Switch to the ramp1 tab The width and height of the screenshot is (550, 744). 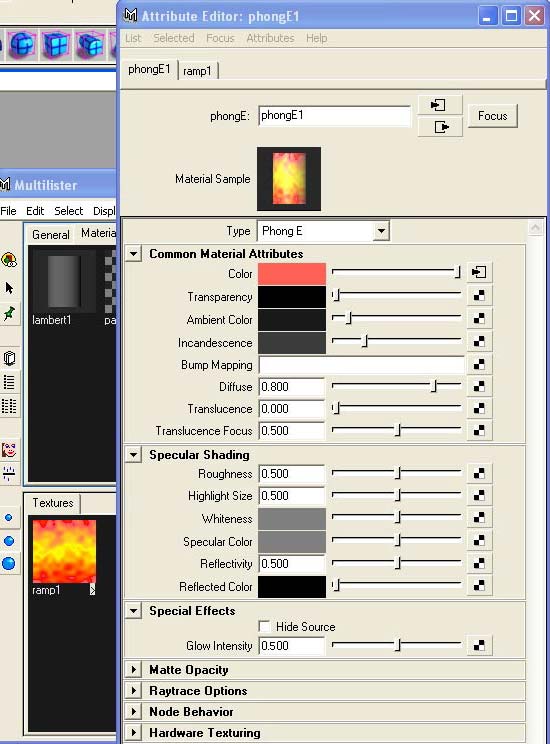(x=197, y=71)
